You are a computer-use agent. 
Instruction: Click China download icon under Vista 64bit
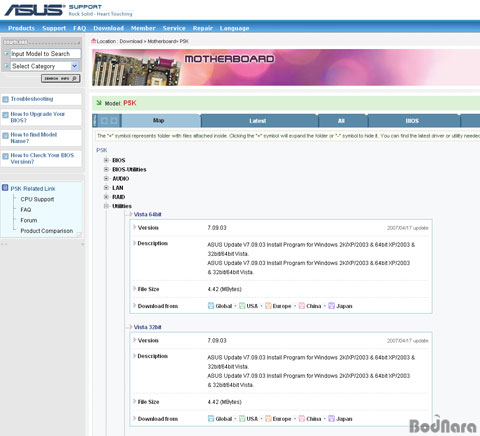pos(301,306)
